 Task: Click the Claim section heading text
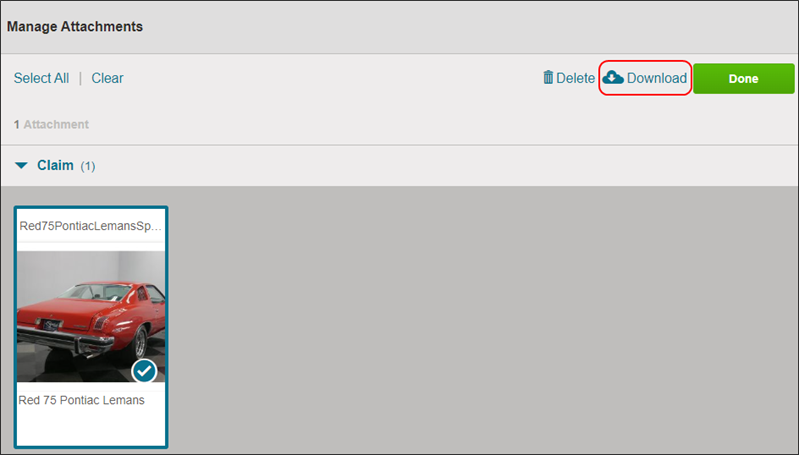55,165
